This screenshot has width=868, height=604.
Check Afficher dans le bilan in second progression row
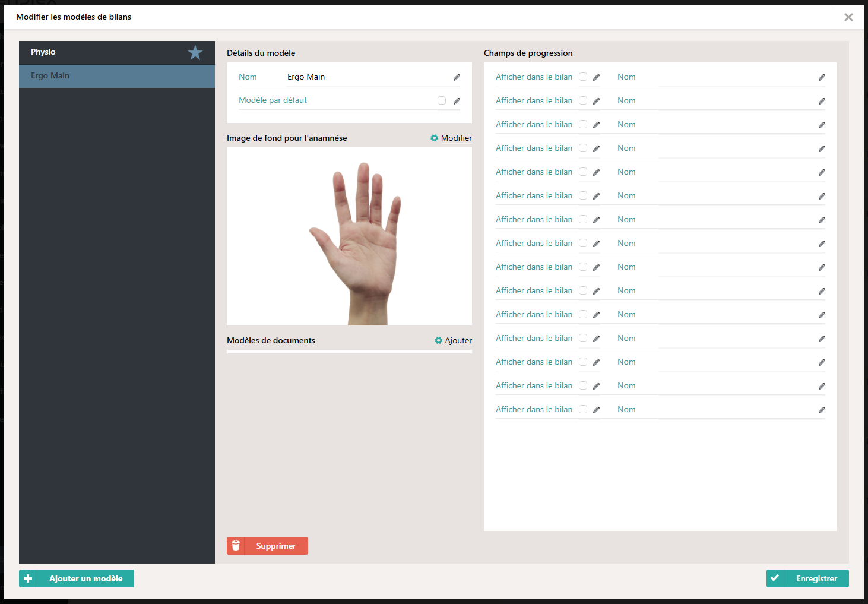pos(583,100)
